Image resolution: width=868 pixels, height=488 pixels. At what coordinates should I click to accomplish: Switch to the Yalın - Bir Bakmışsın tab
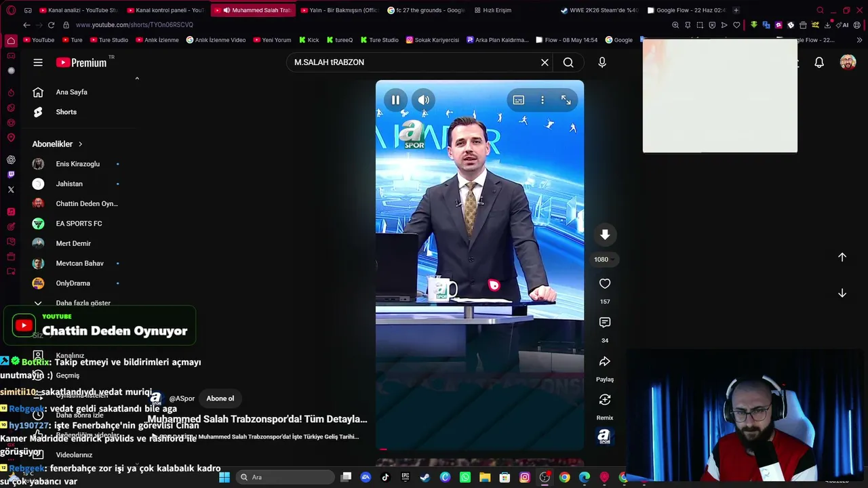tap(338, 10)
